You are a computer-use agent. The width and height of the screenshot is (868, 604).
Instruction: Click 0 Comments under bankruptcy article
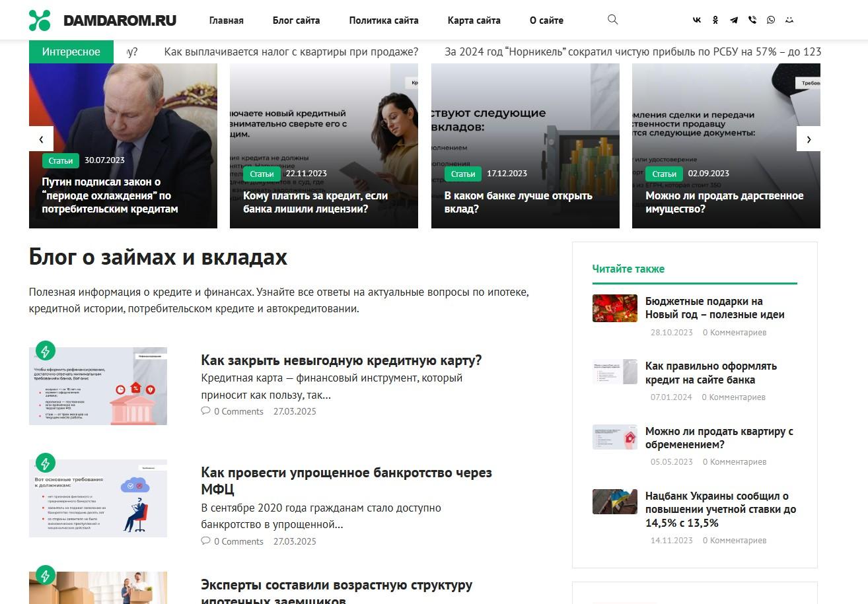coord(238,541)
